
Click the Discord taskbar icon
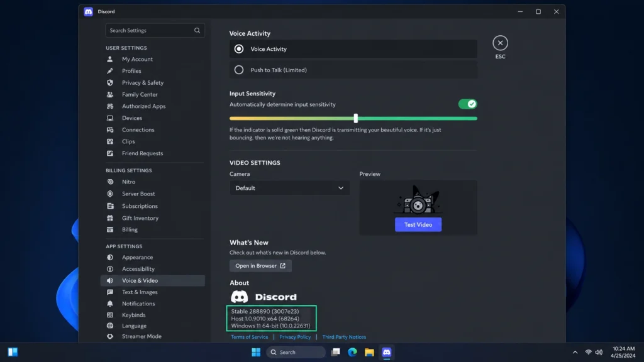387,352
